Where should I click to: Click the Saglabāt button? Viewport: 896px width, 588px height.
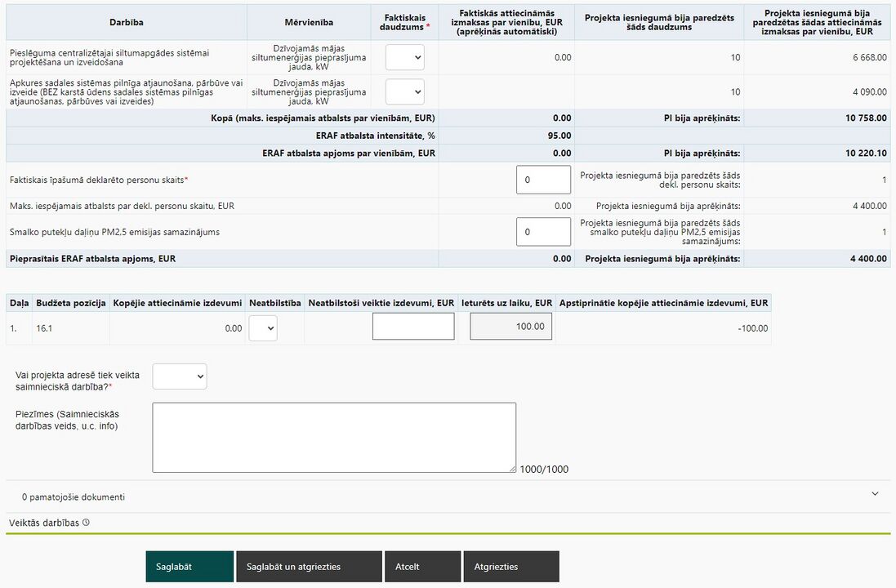pos(189,566)
